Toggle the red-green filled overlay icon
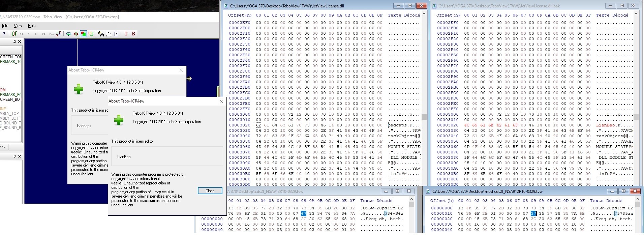This screenshot has width=644, height=235. (83, 34)
